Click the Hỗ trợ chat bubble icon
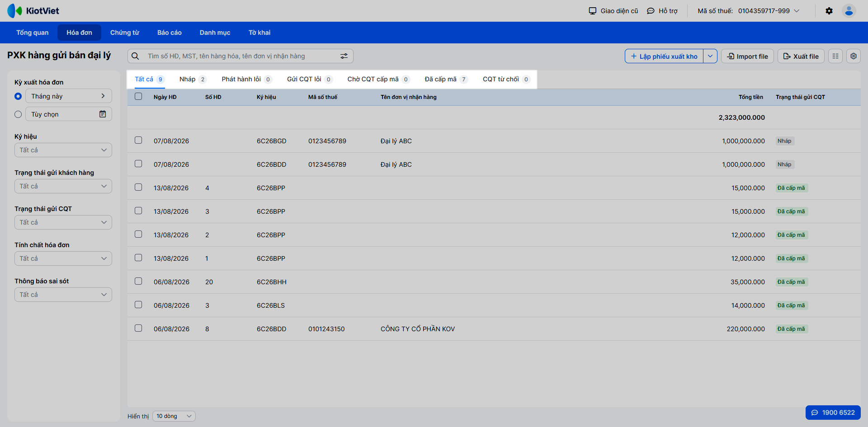868x427 pixels. point(651,11)
